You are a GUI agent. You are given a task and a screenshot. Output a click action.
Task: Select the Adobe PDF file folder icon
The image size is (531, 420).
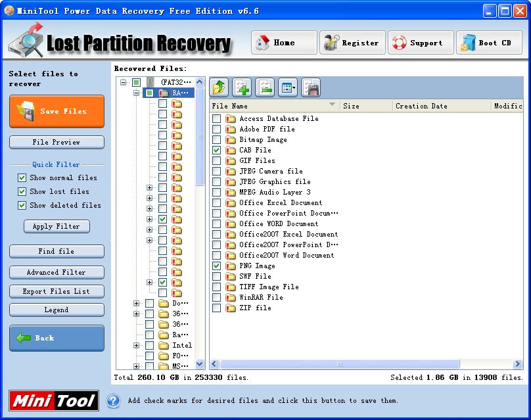tap(231, 129)
